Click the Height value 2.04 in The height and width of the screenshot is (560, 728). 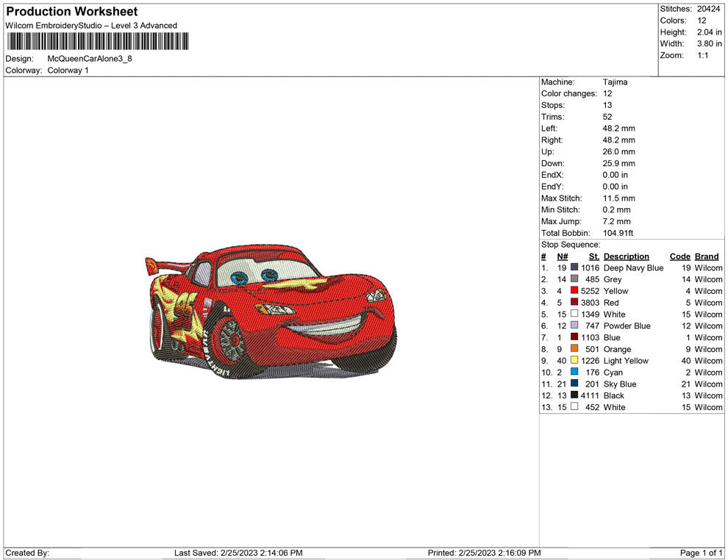pos(710,32)
